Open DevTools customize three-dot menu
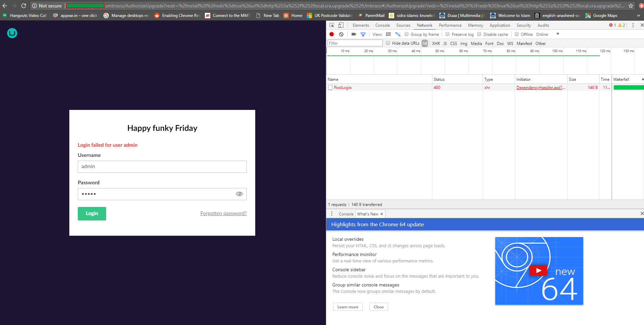This screenshot has width=644, height=325. point(633,25)
